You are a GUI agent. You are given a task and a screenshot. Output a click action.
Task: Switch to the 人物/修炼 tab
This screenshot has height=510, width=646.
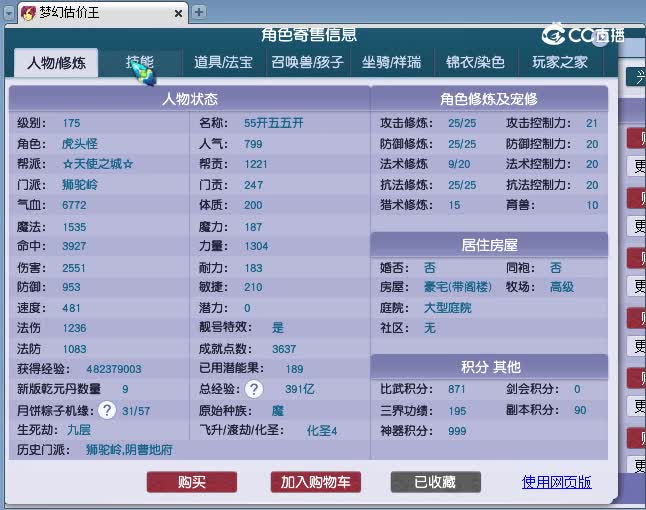coord(56,63)
